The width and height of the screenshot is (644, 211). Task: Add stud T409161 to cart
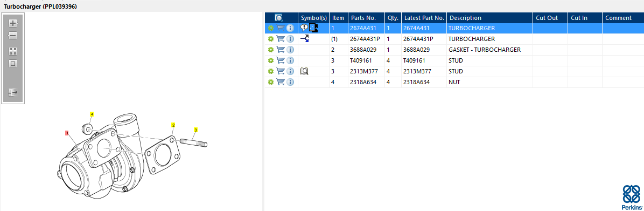point(281,60)
